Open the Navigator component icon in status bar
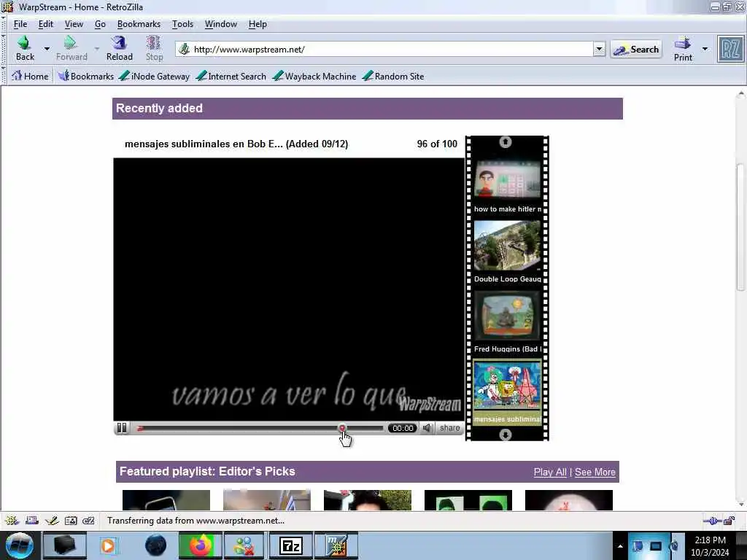The image size is (747, 560). point(12,521)
